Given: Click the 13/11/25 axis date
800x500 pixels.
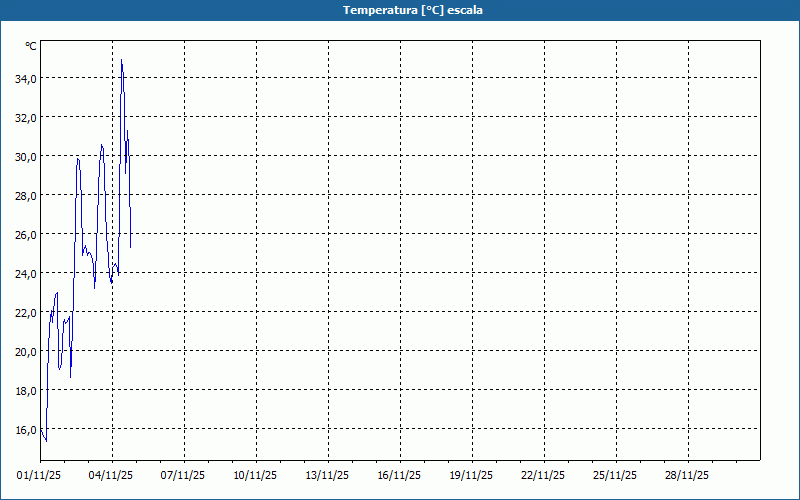Looking at the screenshot, I should click(x=328, y=475).
